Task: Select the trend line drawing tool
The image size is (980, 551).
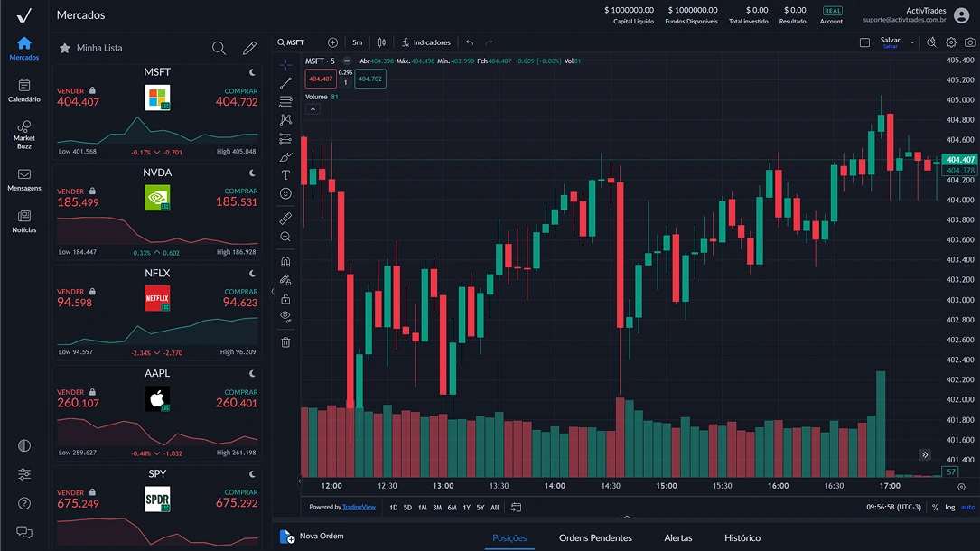Action: 285,83
